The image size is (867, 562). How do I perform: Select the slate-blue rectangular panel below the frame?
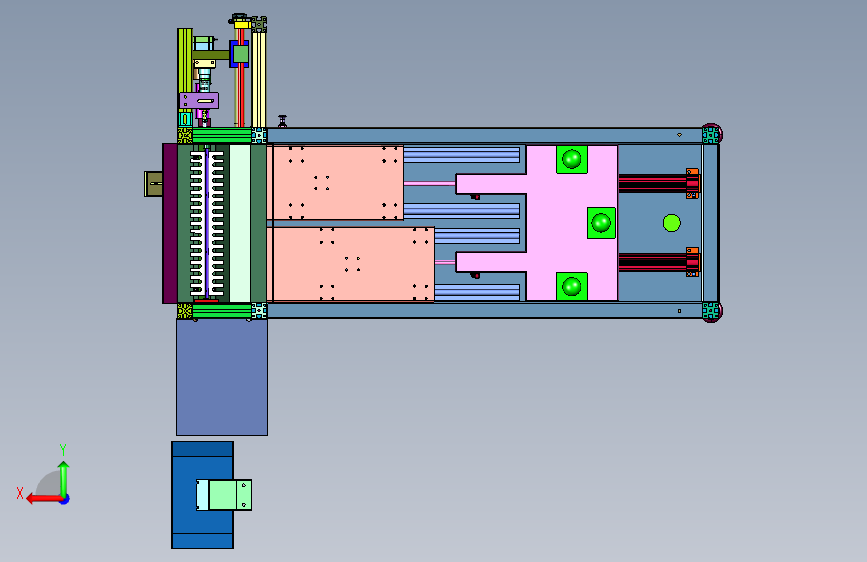pos(222,377)
